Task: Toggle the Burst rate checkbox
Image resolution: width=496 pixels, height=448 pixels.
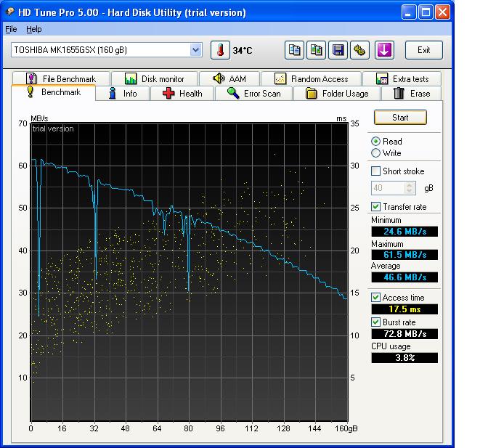Action: point(375,322)
